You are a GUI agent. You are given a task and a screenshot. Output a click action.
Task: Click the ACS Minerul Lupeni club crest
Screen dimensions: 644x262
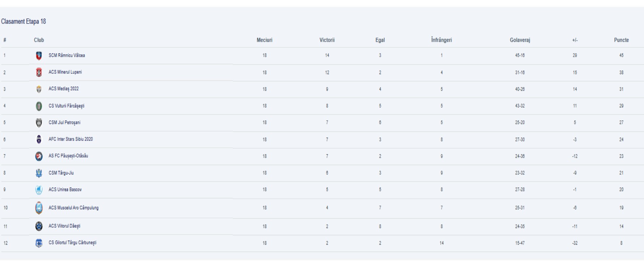click(39, 72)
